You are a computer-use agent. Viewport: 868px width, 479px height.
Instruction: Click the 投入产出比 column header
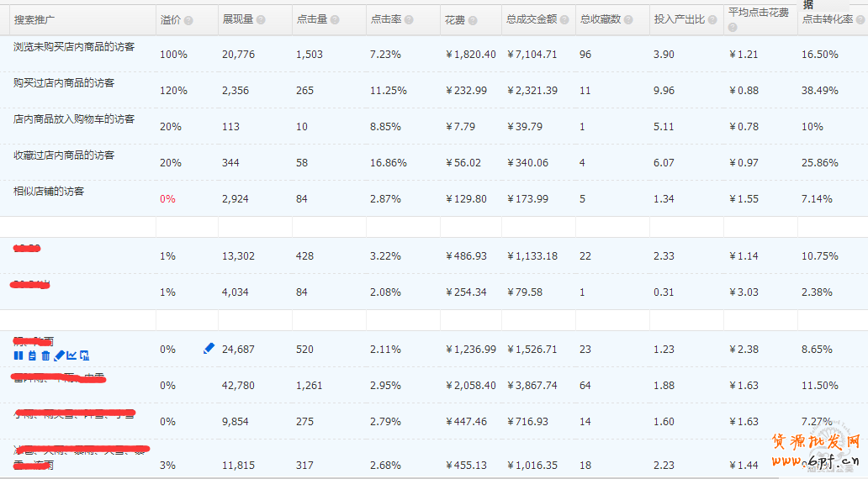(x=679, y=19)
